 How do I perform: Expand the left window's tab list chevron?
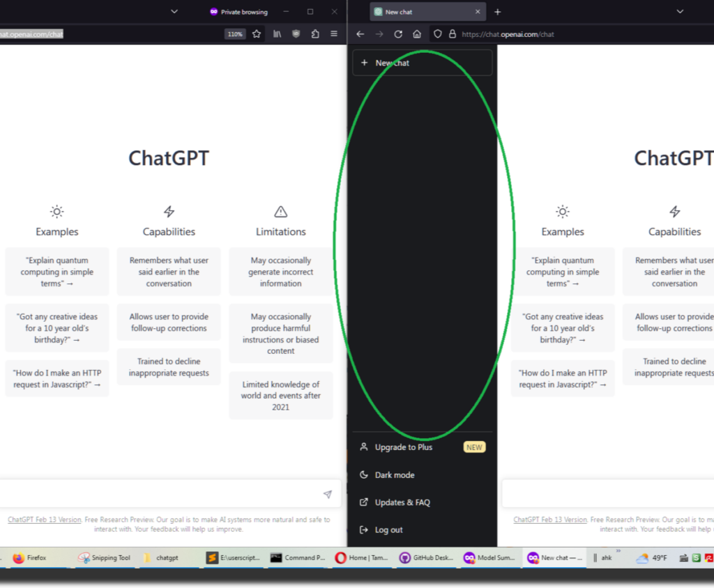pyautogui.click(x=174, y=11)
